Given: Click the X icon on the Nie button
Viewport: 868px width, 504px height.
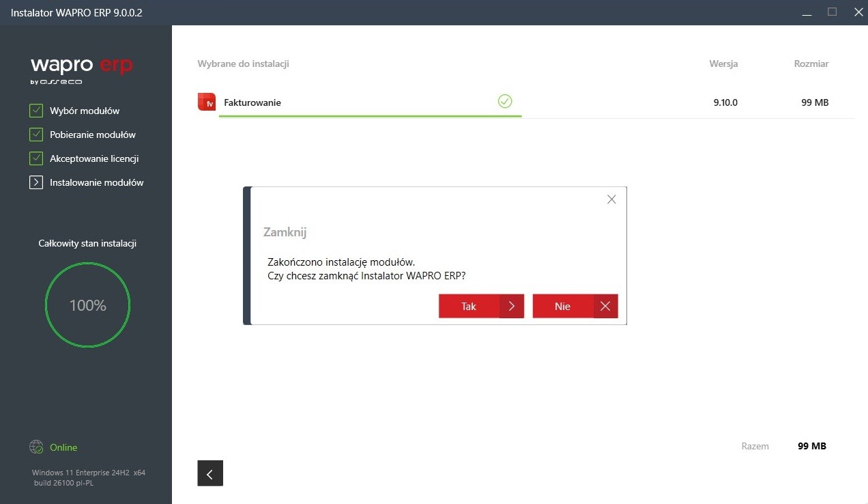Looking at the screenshot, I should coord(605,306).
